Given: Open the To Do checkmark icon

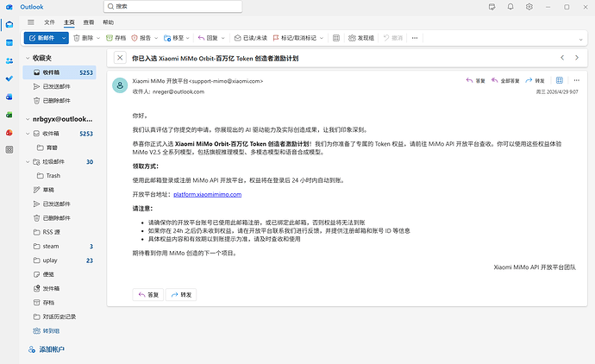Looking at the screenshot, I should coord(9,78).
